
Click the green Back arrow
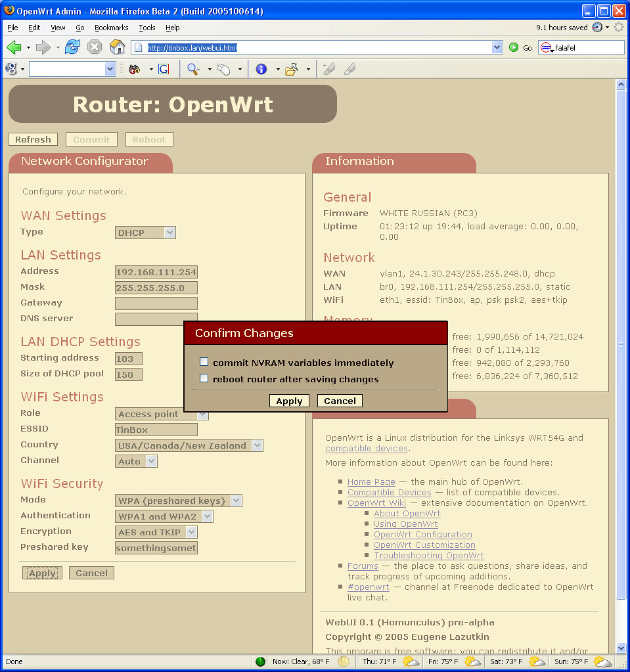click(14, 47)
